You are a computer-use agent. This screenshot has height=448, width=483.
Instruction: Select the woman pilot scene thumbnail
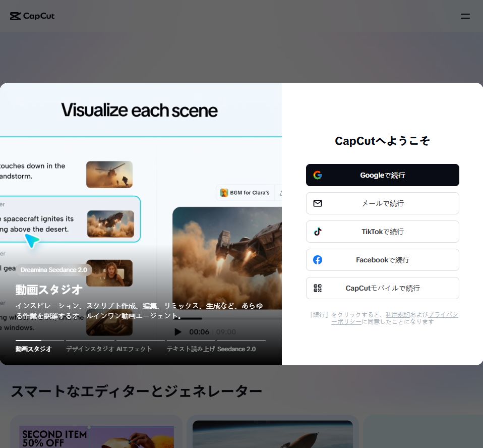coord(109,273)
